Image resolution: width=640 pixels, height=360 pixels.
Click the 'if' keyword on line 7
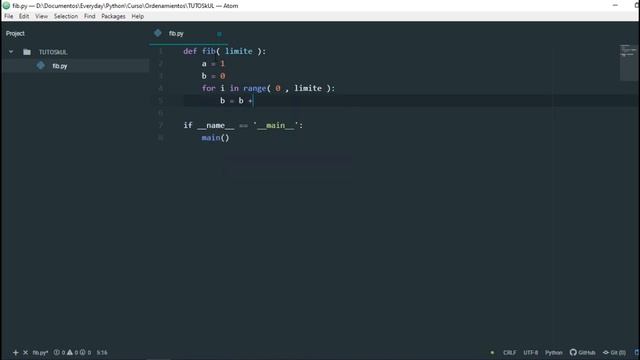coord(188,125)
